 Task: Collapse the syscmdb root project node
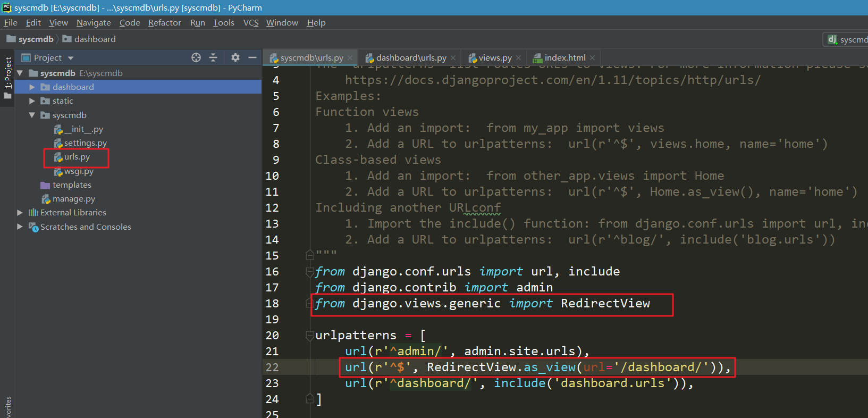pyautogui.click(x=20, y=73)
